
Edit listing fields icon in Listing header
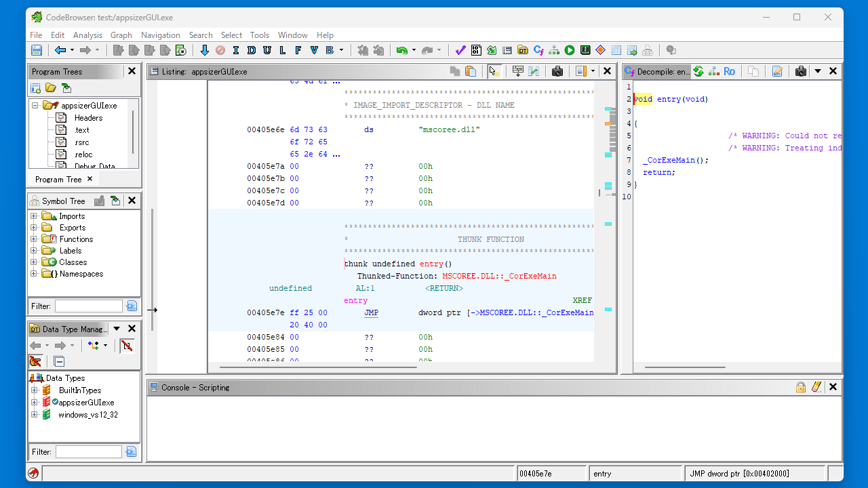(518, 71)
